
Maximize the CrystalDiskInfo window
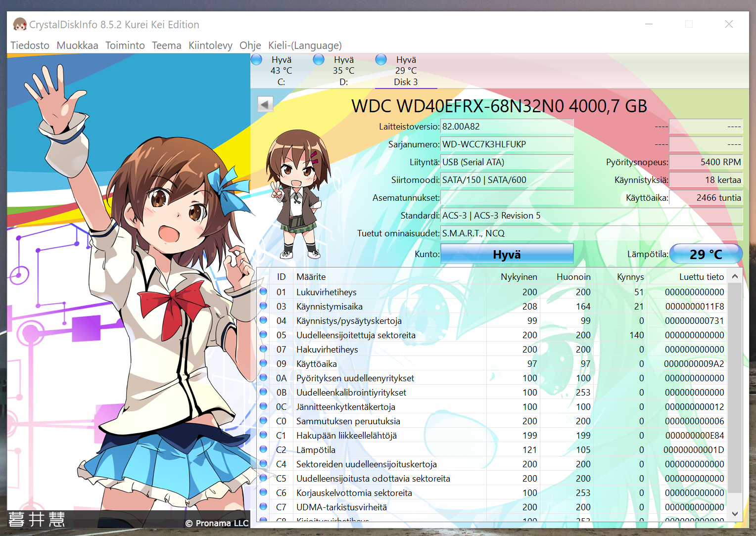click(689, 24)
